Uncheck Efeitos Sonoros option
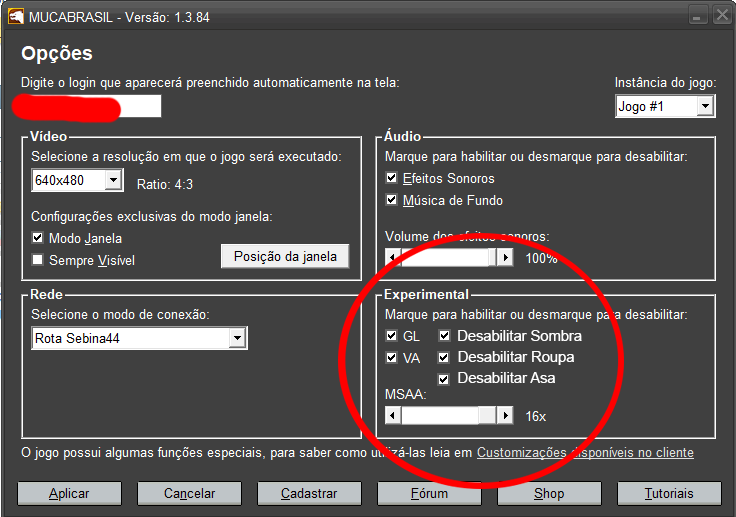 (392, 178)
